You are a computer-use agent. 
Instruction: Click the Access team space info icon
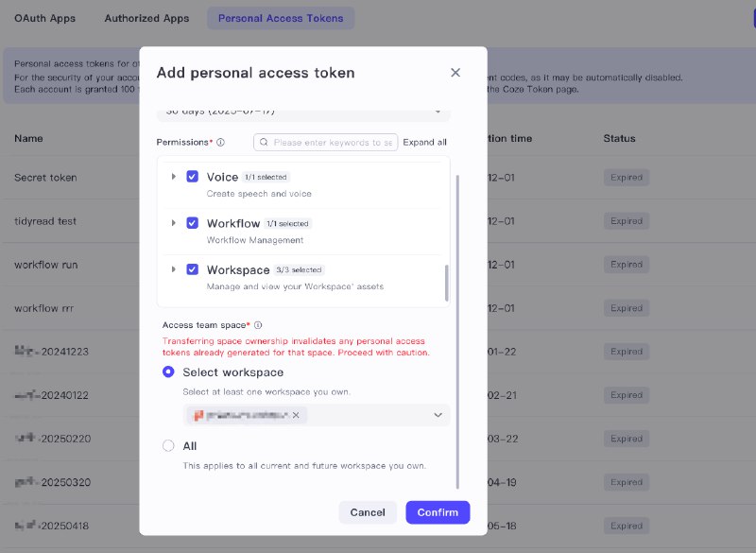tap(258, 325)
